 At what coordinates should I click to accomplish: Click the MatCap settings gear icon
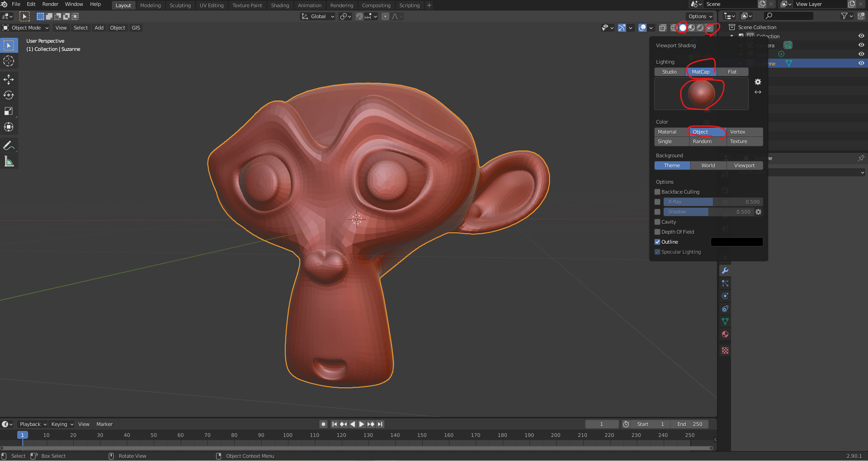click(x=758, y=82)
